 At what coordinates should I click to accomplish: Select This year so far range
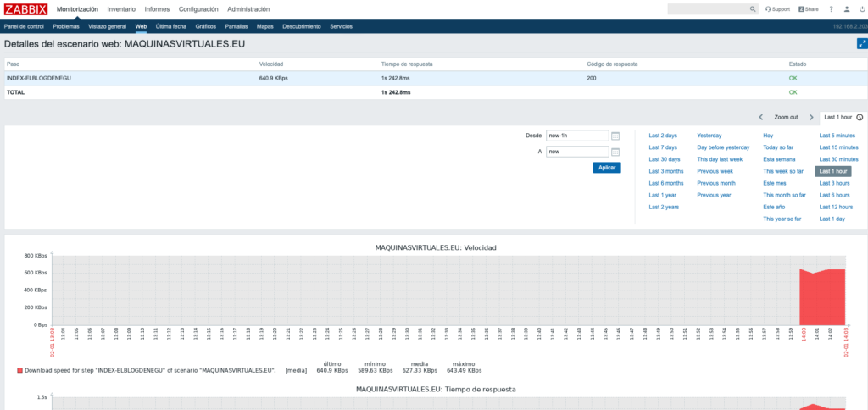[782, 219]
